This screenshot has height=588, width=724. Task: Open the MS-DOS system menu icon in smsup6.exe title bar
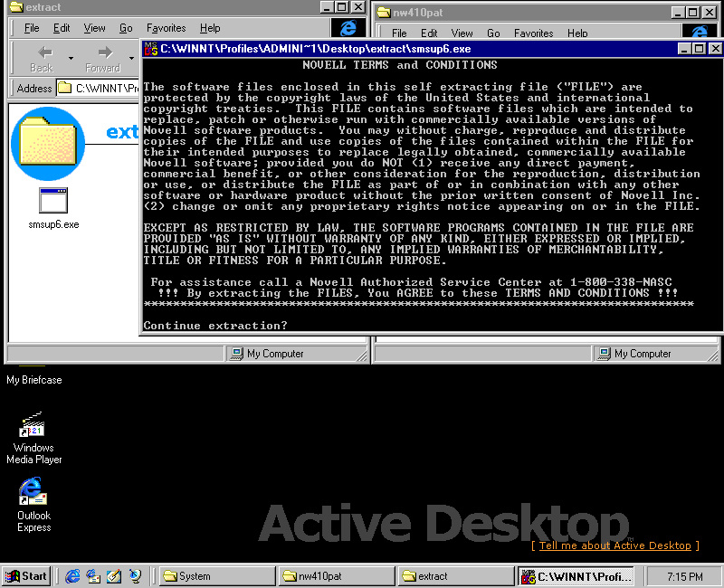click(x=151, y=49)
